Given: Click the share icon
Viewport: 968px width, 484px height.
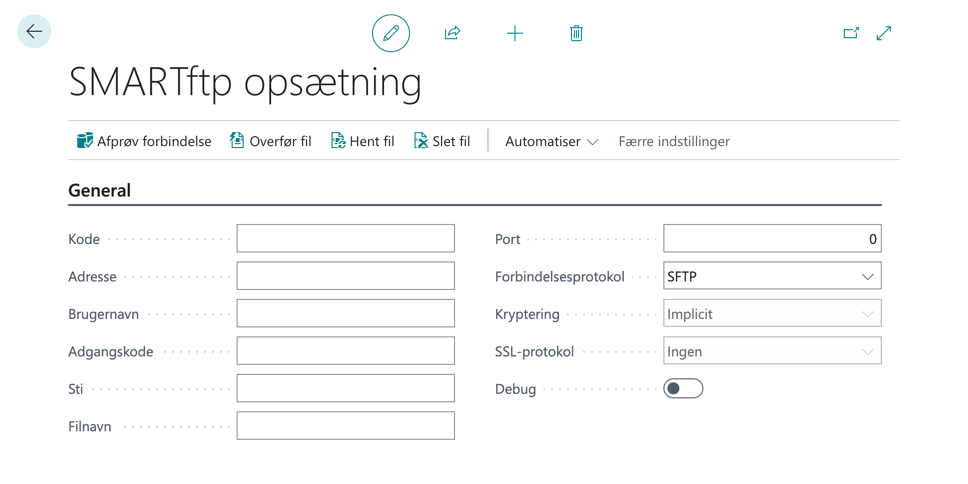Looking at the screenshot, I should (x=452, y=33).
